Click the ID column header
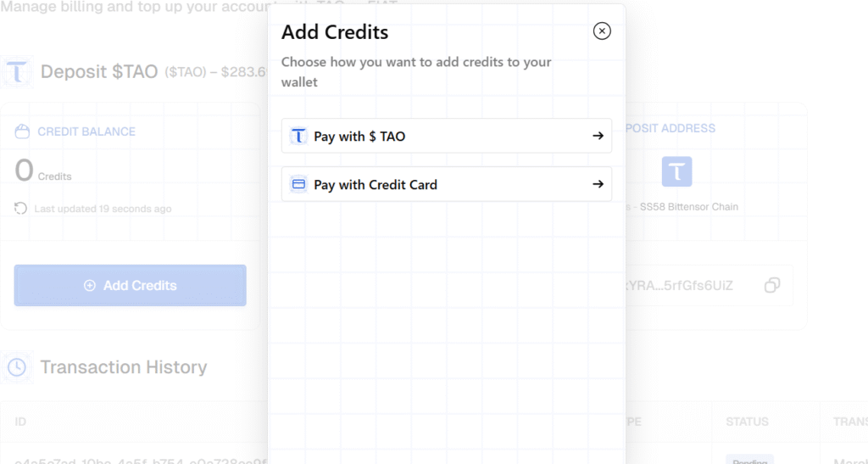 [21, 422]
